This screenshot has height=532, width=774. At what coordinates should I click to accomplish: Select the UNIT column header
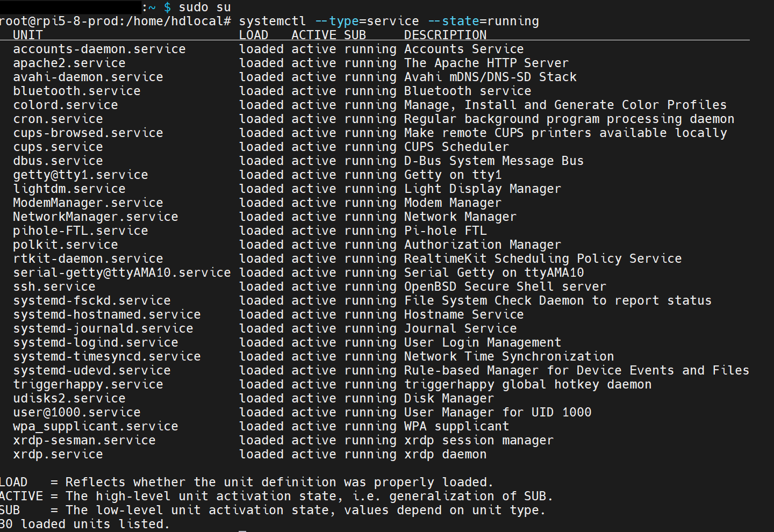27,34
